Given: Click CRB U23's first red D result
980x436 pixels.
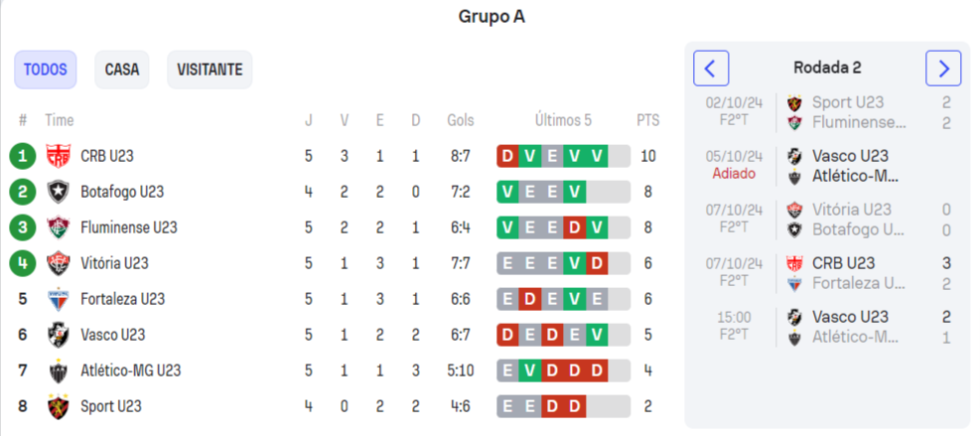Looking at the screenshot, I should coord(507,156).
